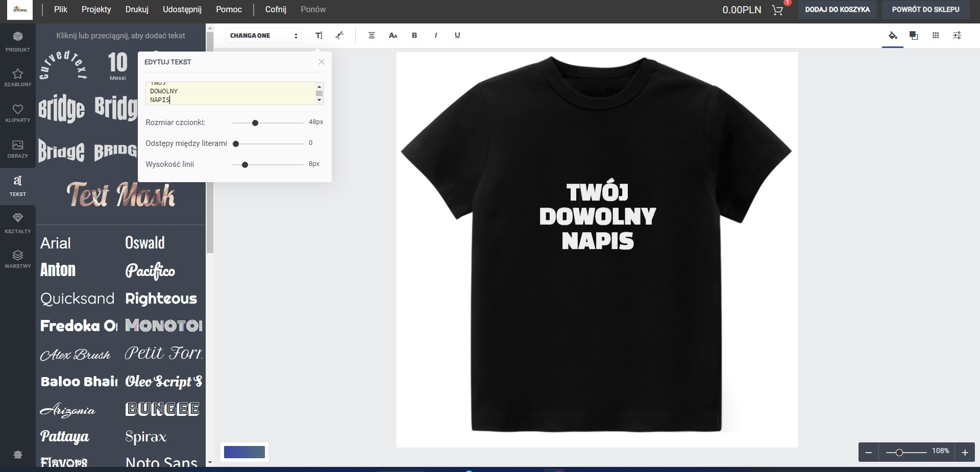Click the scroll-down arrow in text edit box
980x472 pixels.
coord(319,101)
